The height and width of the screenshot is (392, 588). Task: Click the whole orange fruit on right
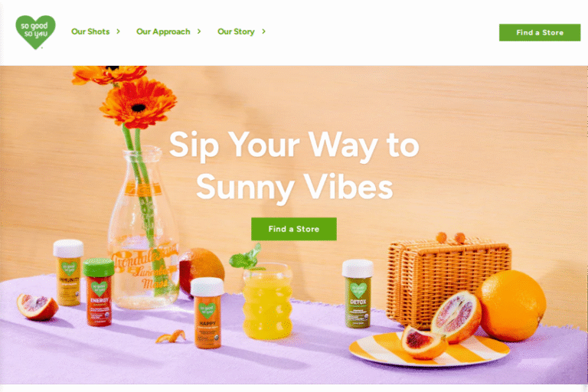[511, 305]
